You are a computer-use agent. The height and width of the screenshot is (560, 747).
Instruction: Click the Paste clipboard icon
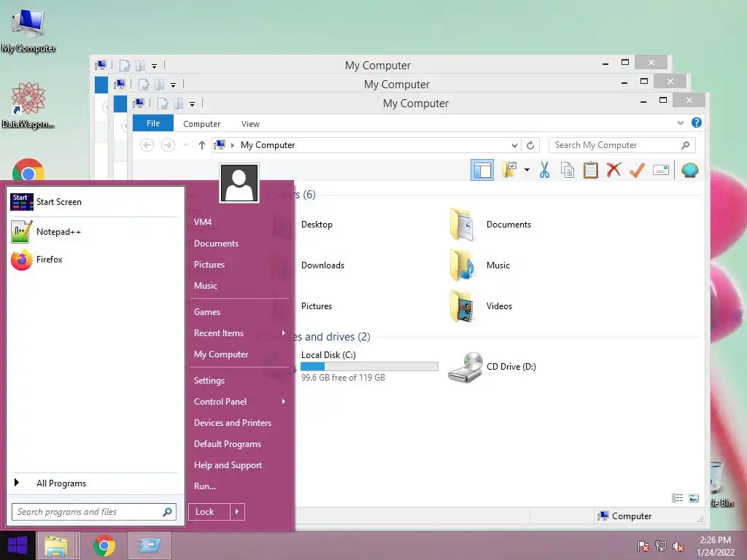(x=591, y=169)
